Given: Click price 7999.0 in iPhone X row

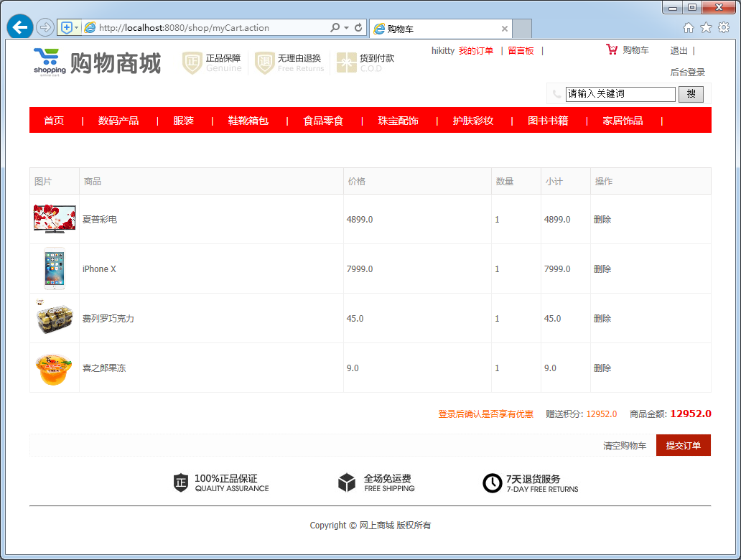Looking at the screenshot, I should (x=360, y=269).
